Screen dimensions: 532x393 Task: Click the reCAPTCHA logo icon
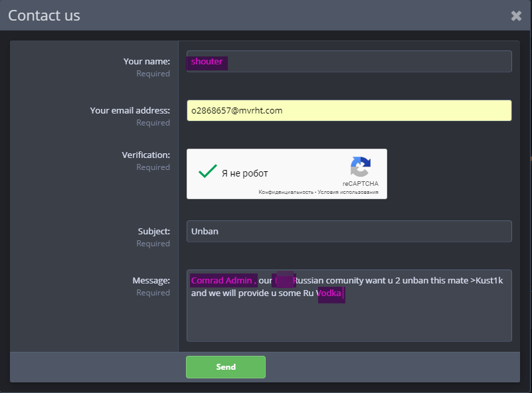click(x=361, y=167)
